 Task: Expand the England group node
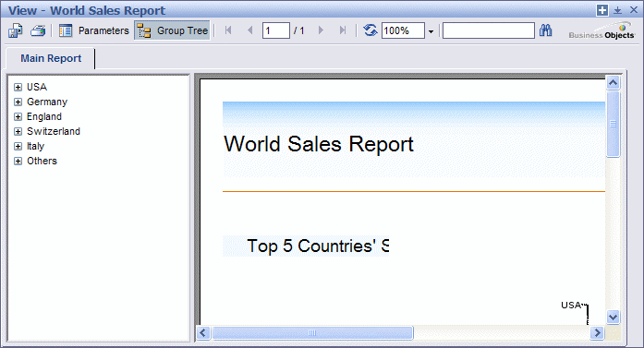18,116
